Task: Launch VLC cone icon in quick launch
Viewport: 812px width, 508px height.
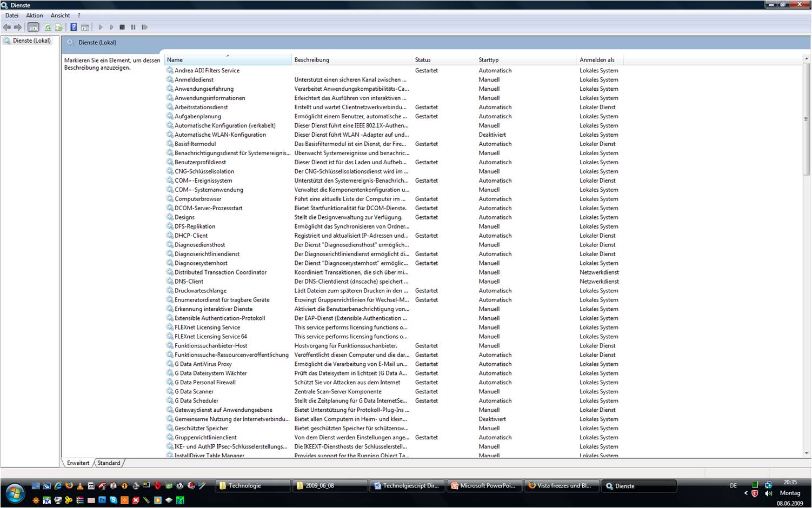Action: pos(80,486)
